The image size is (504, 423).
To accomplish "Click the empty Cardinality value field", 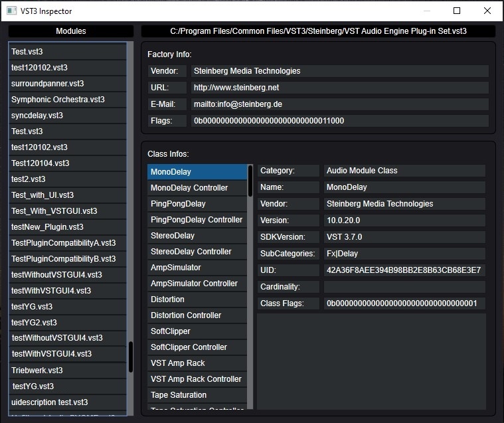I will pyautogui.click(x=404, y=287).
